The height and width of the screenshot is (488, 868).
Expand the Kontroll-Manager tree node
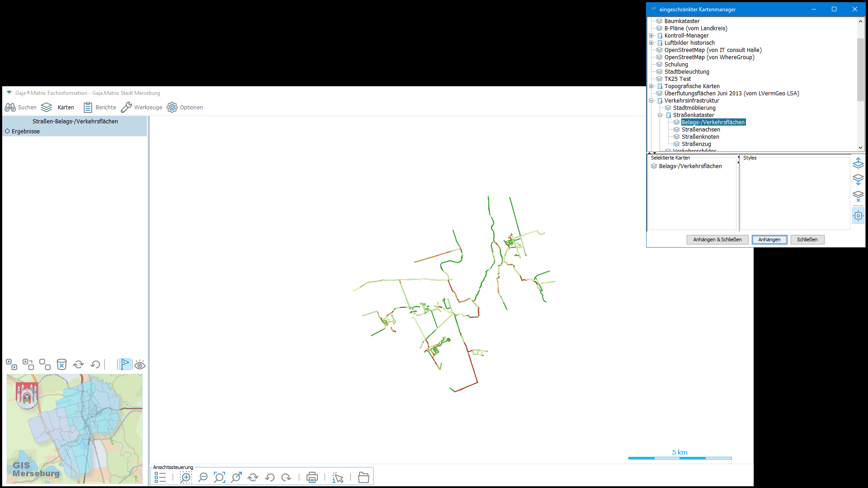coord(651,36)
